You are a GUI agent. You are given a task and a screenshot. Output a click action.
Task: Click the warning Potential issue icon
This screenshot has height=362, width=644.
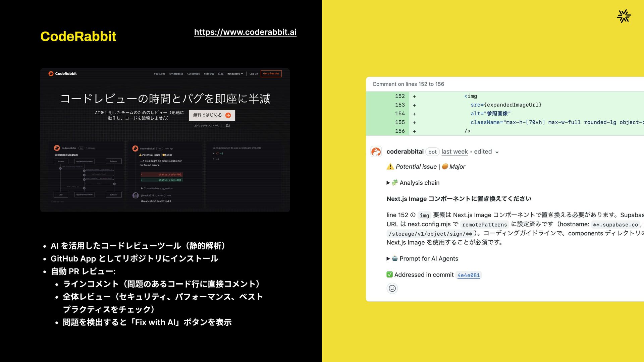tap(390, 167)
